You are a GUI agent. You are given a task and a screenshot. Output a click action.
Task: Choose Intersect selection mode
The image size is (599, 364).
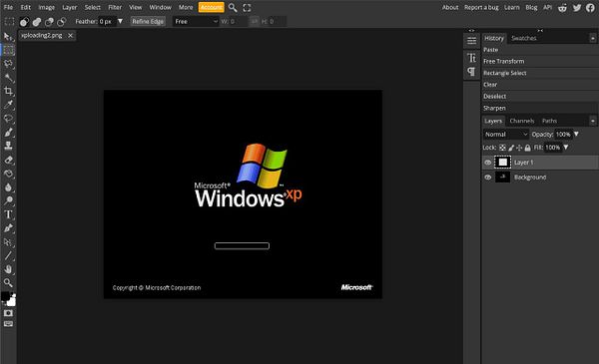click(x=61, y=22)
